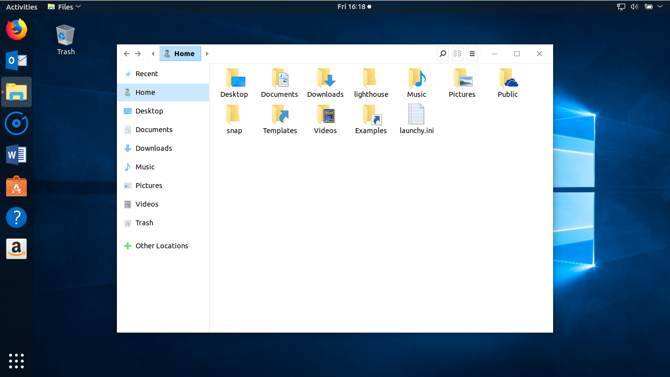Image resolution: width=670 pixels, height=377 pixels.
Task: Click the path bar left chevron
Action: click(153, 53)
